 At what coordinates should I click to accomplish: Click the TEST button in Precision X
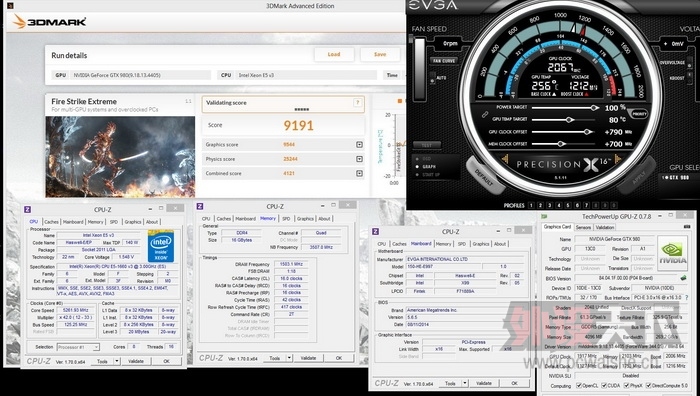coord(427,145)
